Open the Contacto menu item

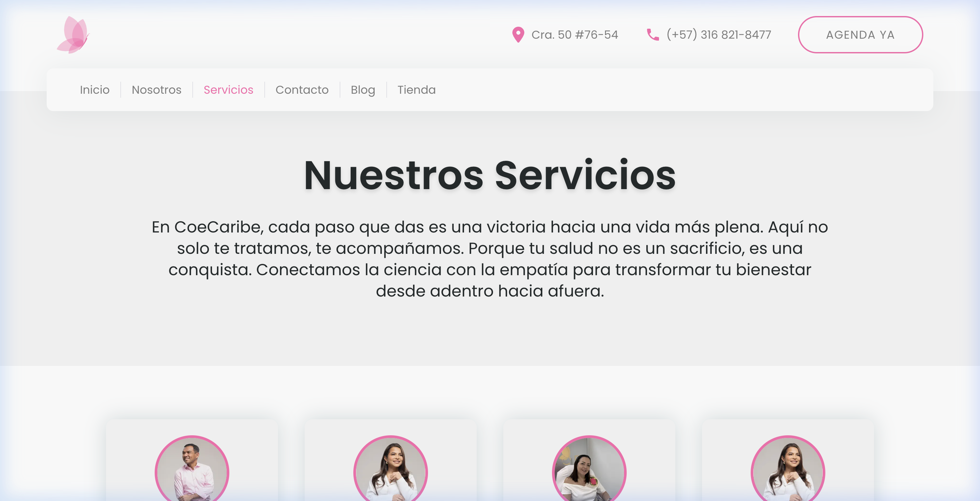[302, 90]
